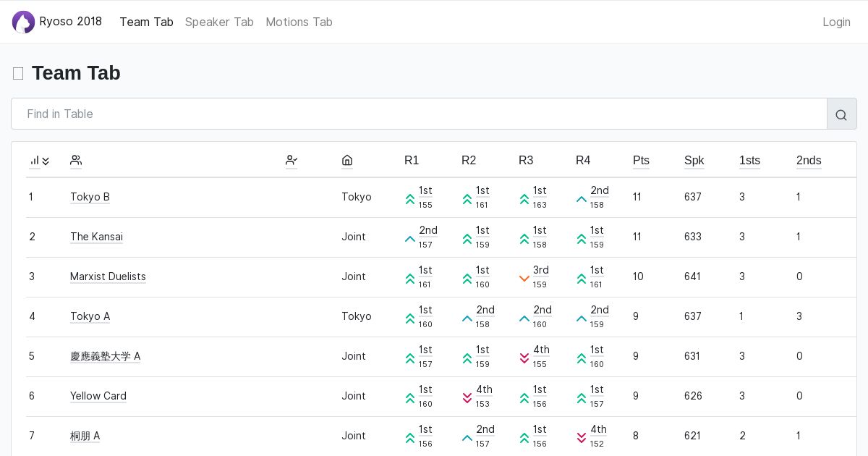The height and width of the screenshot is (456, 868).
Task: Sort table by R3 column header
Action: coord(526,161)
